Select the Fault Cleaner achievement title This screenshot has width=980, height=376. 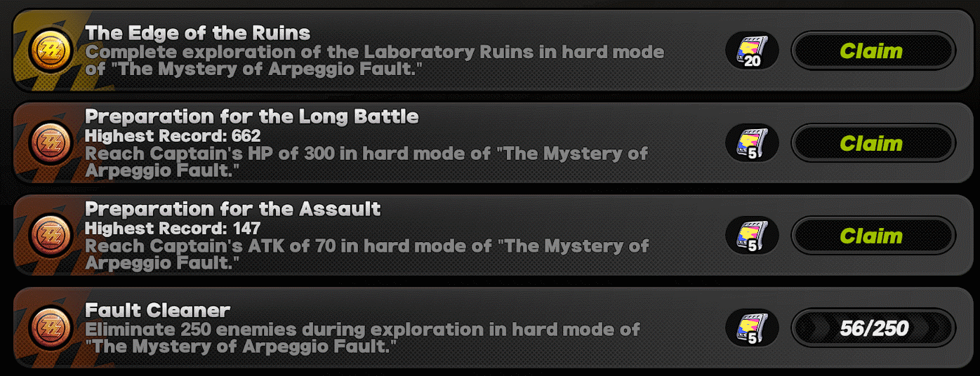click(x=158, y=310)
